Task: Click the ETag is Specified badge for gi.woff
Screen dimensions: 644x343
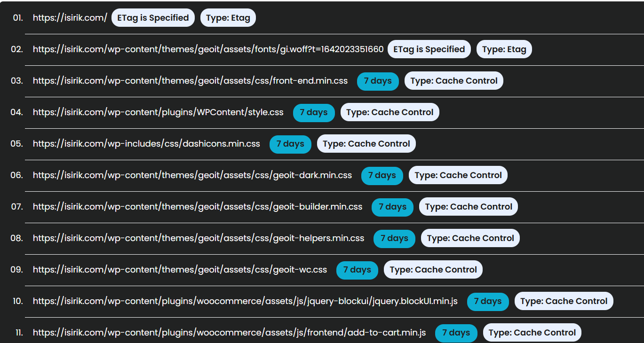Action: coord(429,49)
